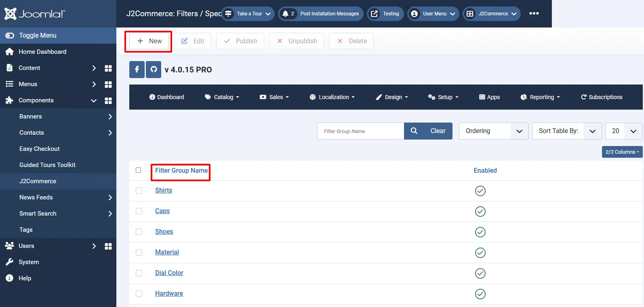644x307 pixels.
Task: Click the Clear search button
Action: point(438,131)
